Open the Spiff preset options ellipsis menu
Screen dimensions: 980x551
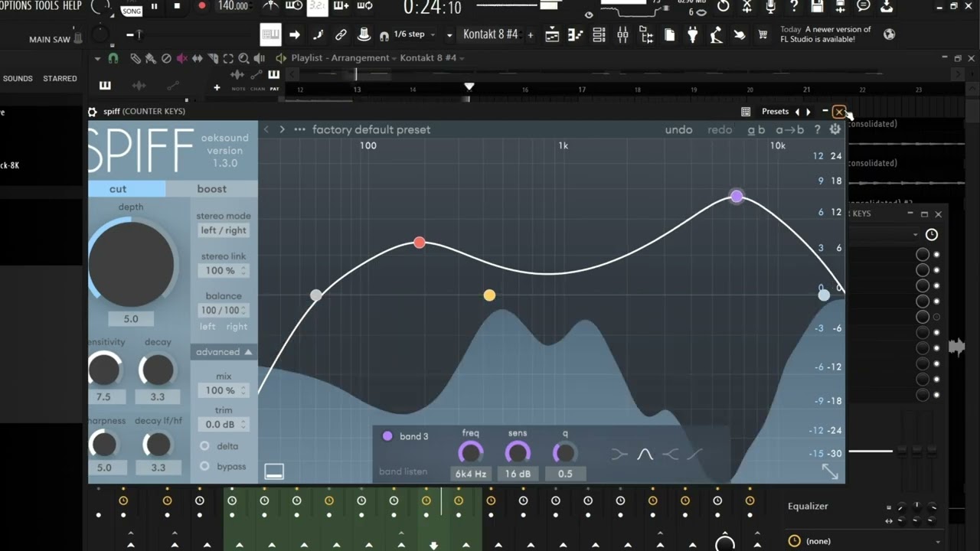click(x=299, y=129)
